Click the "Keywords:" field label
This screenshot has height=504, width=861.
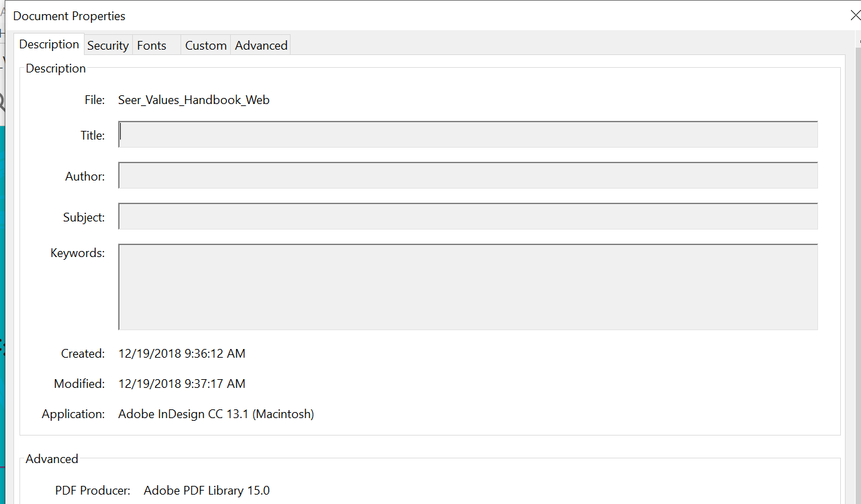[x=78, y=253]
